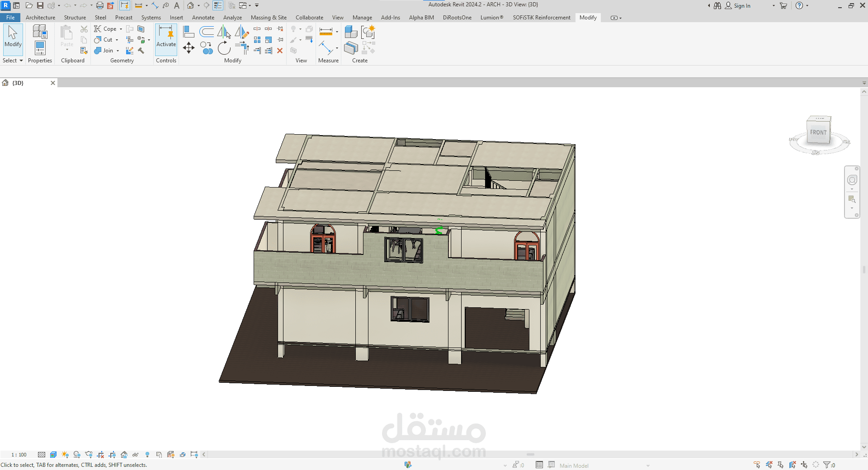Click the Linework icon in View panel

(x=309, y=40)
